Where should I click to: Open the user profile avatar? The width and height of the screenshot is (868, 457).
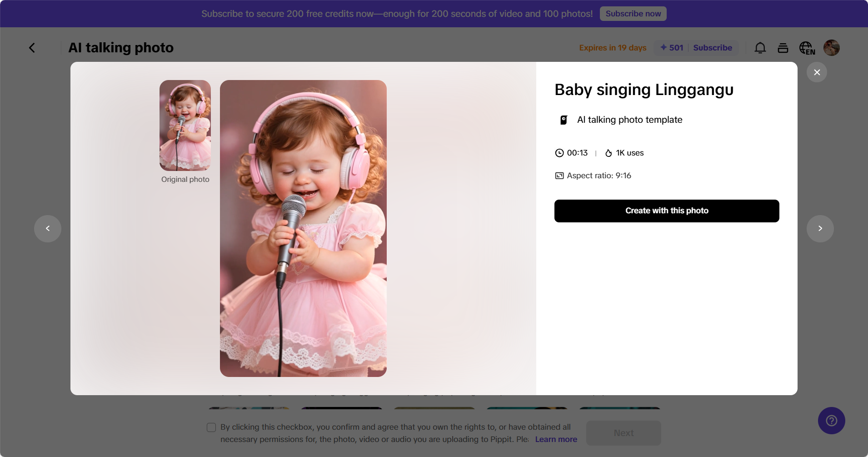click(831, 48)
